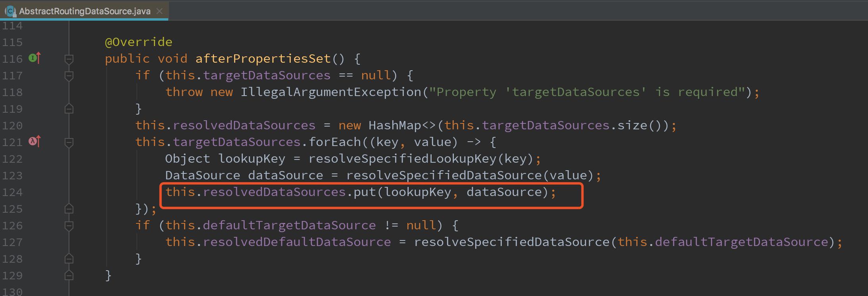
Task: Collapse the afterPropertiesSet method at line 116
Action: coord(69,59)
